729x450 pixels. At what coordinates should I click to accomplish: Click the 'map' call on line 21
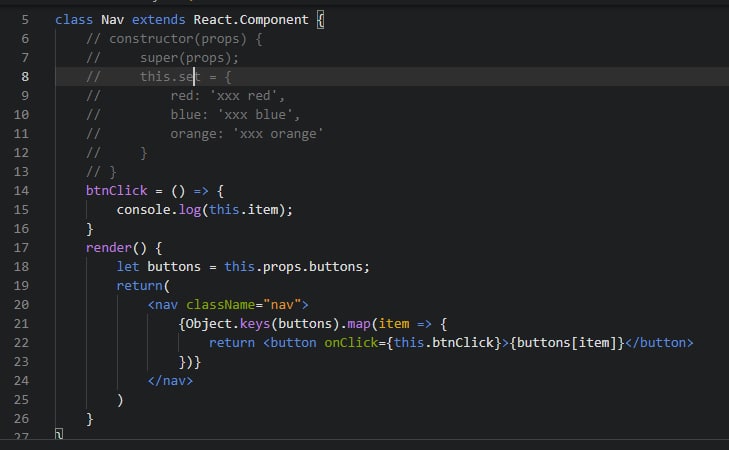359,324
